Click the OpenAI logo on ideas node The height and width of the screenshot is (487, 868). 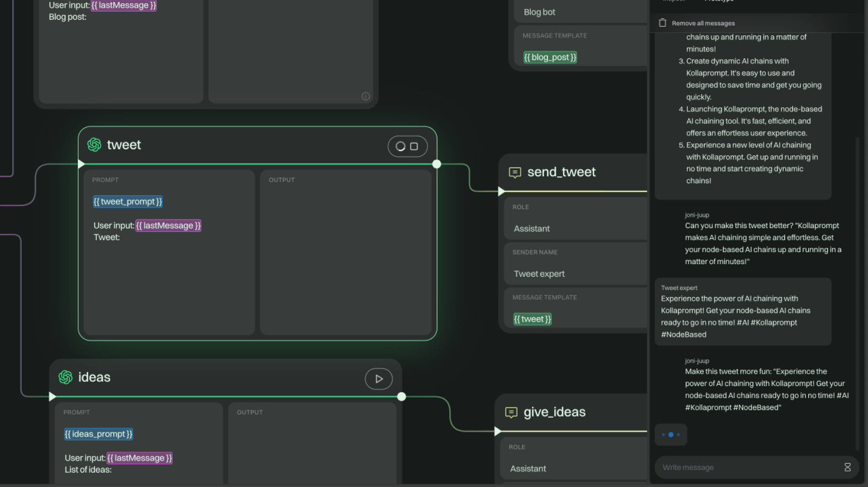pos(66,377)
